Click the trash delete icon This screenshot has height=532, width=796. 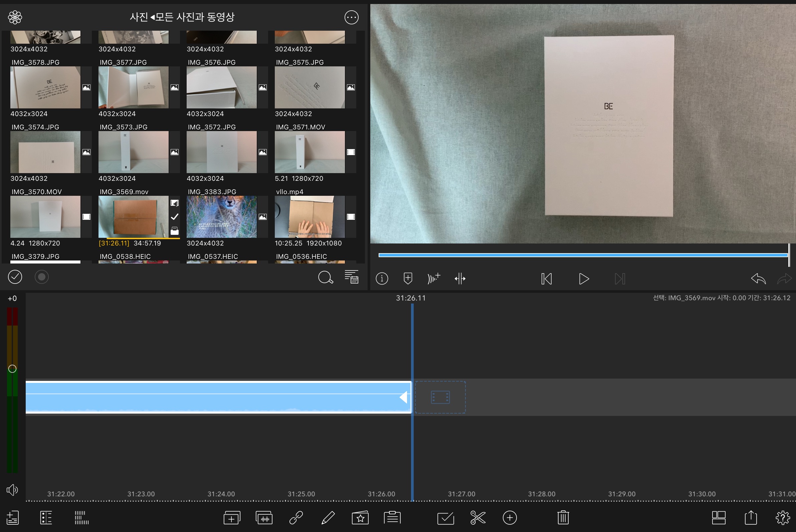(x=563, y=517)
